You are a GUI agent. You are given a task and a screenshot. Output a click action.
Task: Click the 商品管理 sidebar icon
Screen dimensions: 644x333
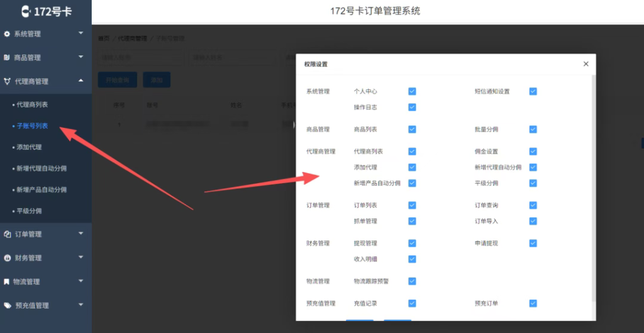click(6, 57)
